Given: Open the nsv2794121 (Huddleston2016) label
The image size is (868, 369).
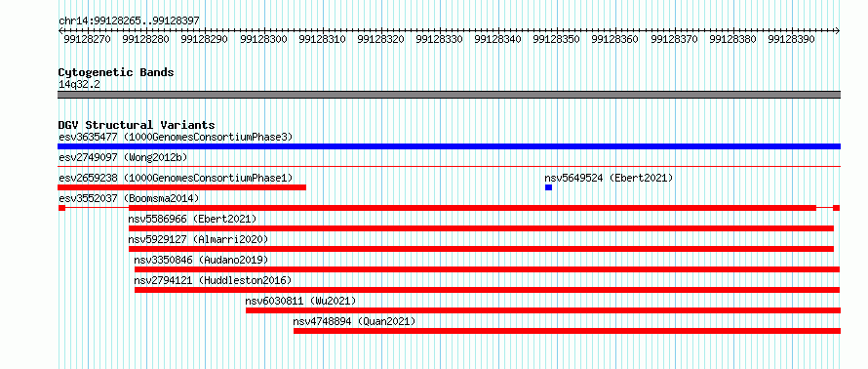Looking at the screenshot, I should pos(214,280).
